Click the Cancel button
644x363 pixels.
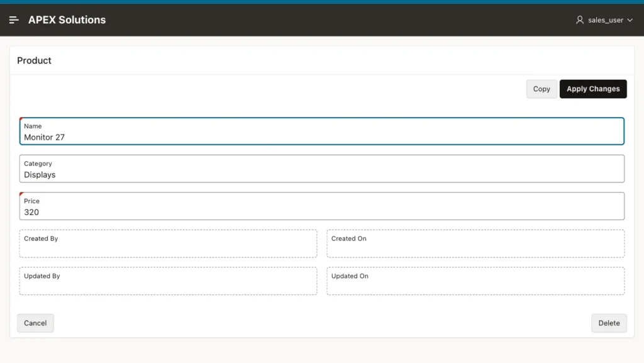pos(35,323)
